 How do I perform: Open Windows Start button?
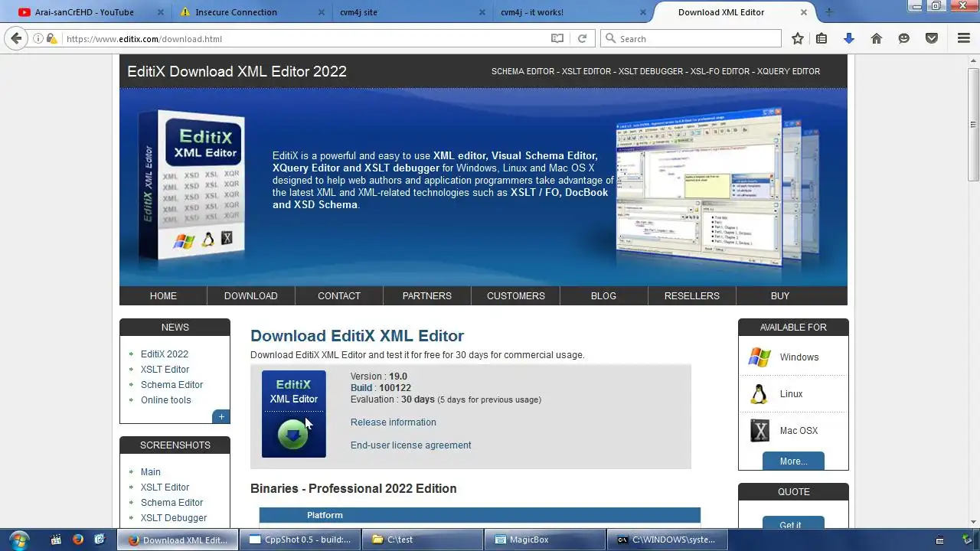(19, 540)
